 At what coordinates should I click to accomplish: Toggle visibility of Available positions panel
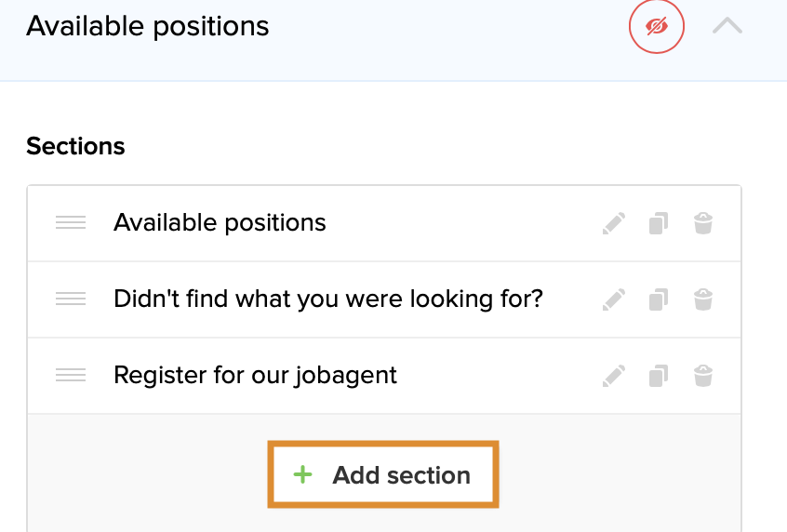[657, 27]
